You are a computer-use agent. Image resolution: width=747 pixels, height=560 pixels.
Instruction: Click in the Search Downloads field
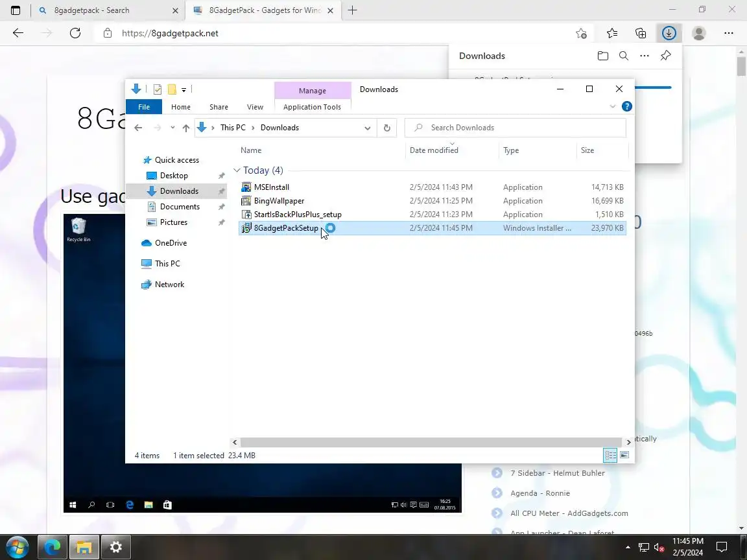pos(515,128)
